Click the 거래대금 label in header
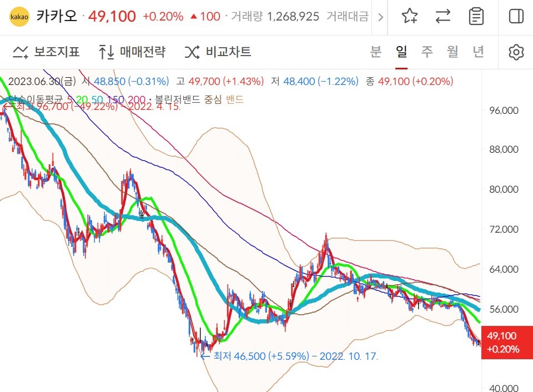The height and width of the screenshot is (392, 533). click(x=348, y=16)
